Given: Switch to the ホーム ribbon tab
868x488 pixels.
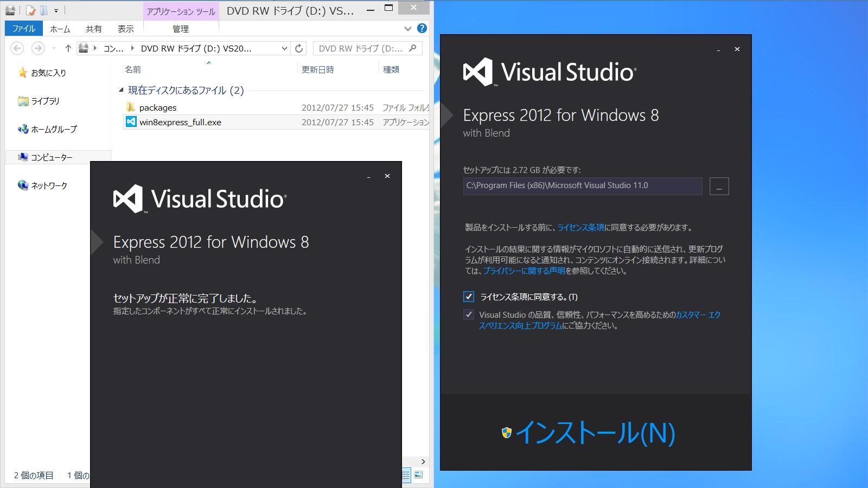Looking at the screenshot, I should coord(60,29).
